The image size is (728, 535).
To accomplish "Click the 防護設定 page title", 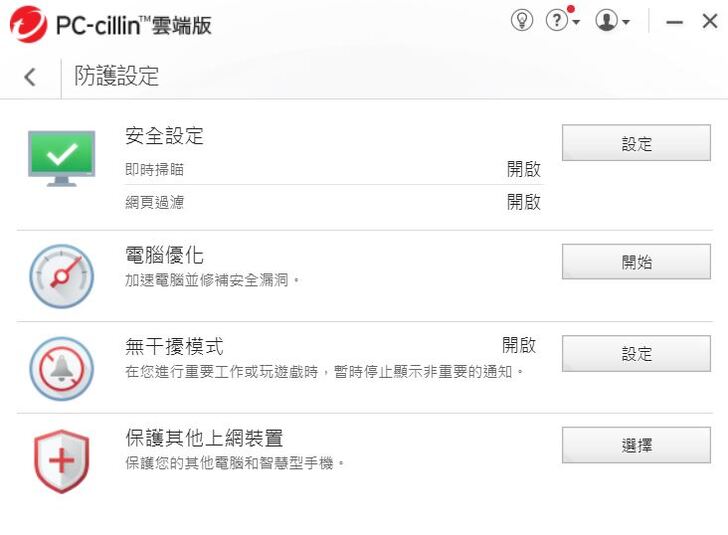I will (x=117, y=77).
